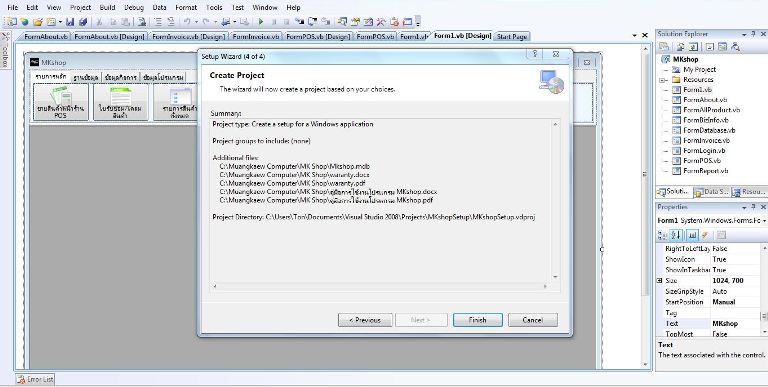Open the Undo history dropdown arrow
The width and height of the screenshot is (768, 387).
click(x=196, y=22)
